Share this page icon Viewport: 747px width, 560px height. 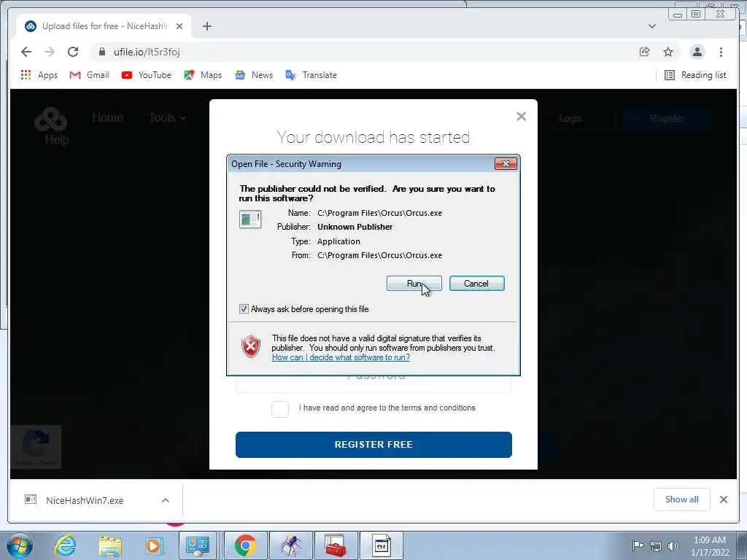645,52
